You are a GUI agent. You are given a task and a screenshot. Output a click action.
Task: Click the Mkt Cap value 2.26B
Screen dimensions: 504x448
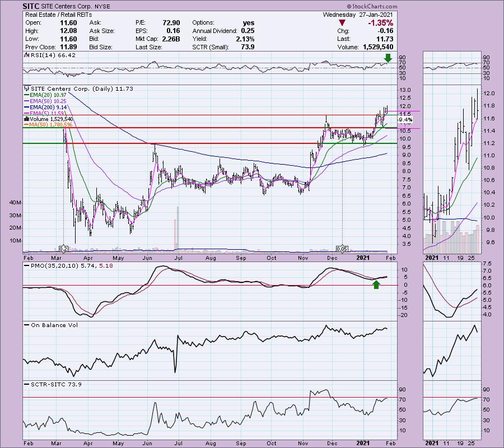click(x=171, y=39)
